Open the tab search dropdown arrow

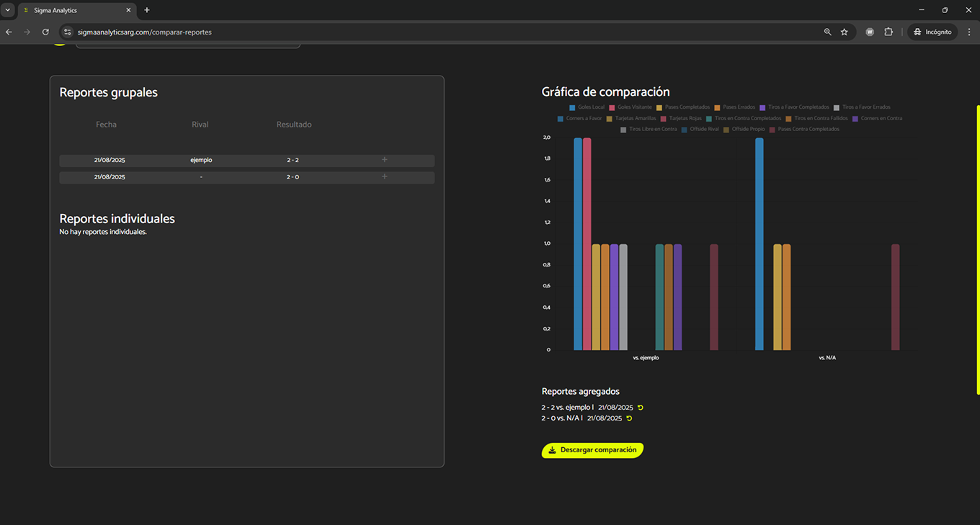pyautogui.click(x=8, y=10)
